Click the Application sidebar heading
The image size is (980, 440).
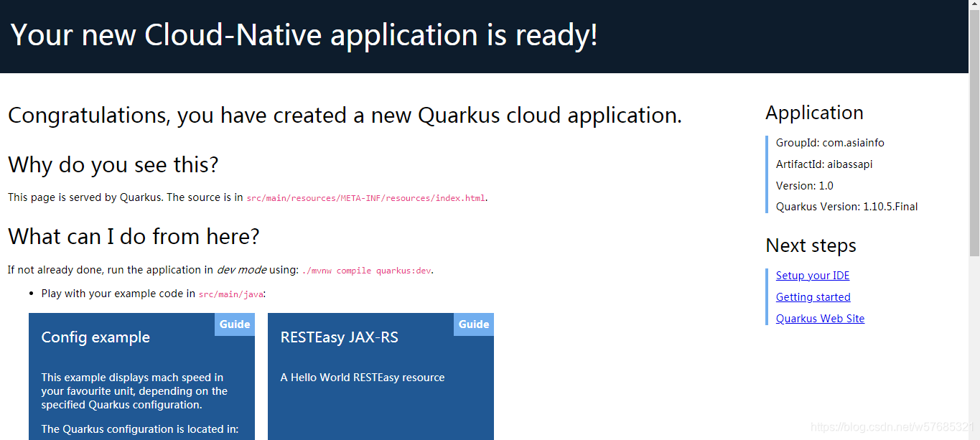pos(814,113)
